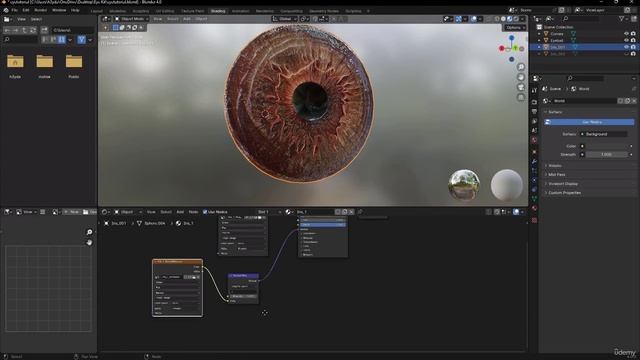Expand the Camera item in outliner
Viewport: 640px width, 360px height.
click(x=539, y=34)
